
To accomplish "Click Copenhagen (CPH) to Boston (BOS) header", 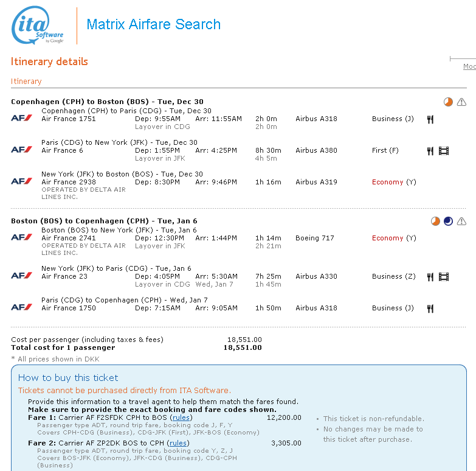I will [107, 102].
